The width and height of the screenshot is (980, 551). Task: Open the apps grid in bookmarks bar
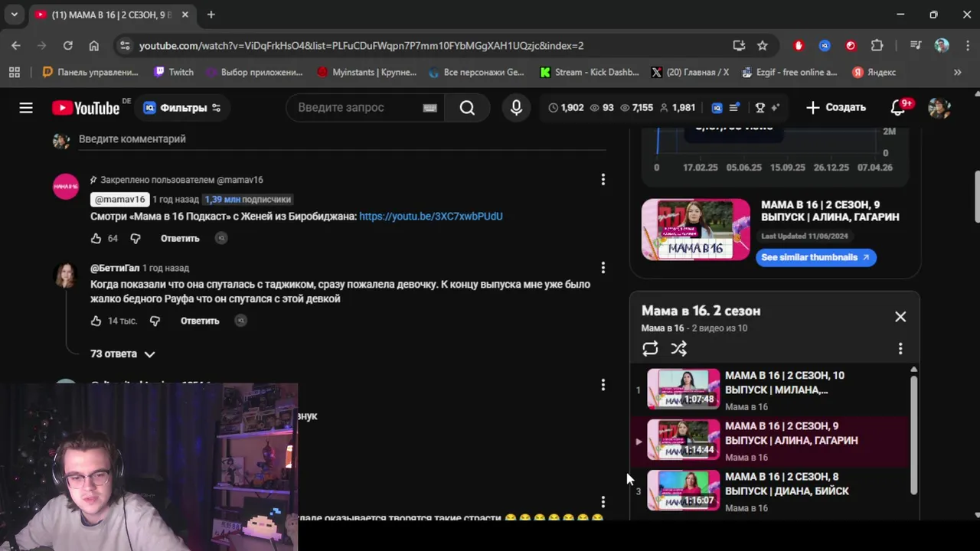(14, 73)
